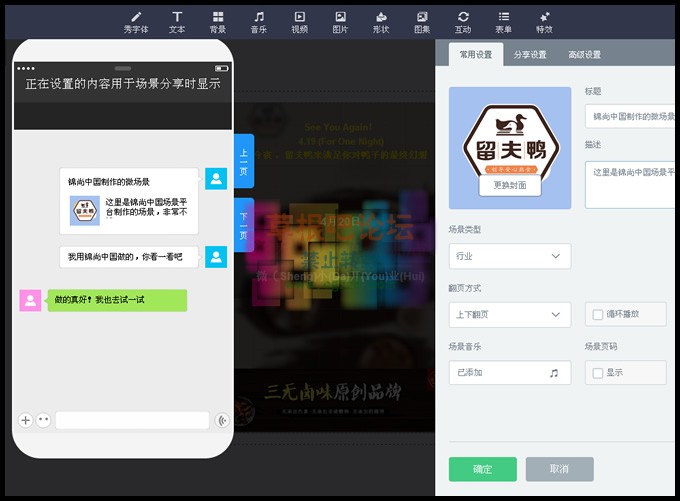
Task: Click blue avatar beside 锦尚中国制作的微场景 card
Action: click(x=216, y=179)
